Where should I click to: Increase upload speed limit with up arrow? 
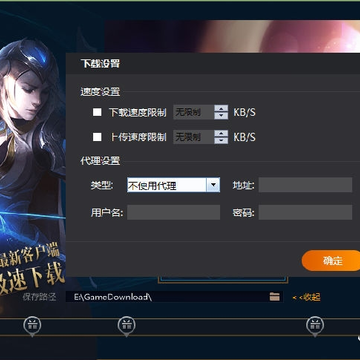coord(221,133)
